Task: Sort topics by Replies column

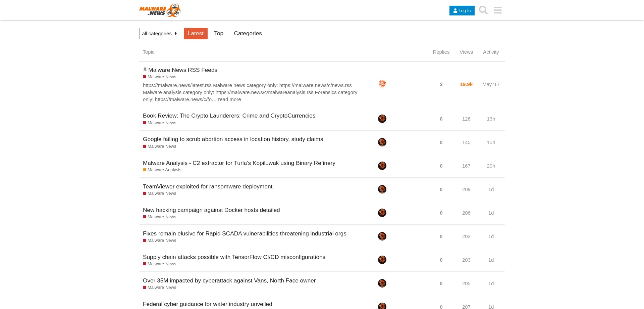Action: (x=441, y=52)
